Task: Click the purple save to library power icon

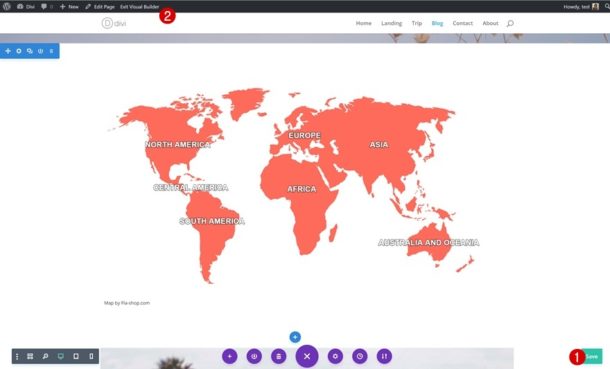Action: [254, 356]
